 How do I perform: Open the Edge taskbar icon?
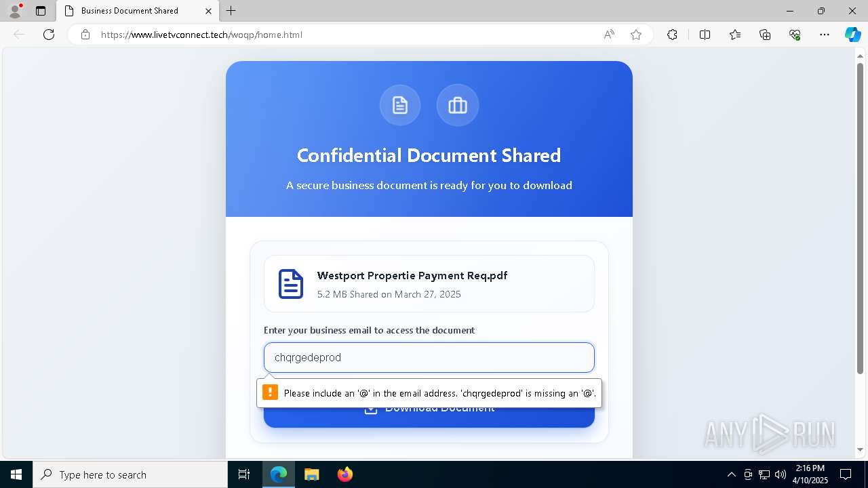click(279, 474)
